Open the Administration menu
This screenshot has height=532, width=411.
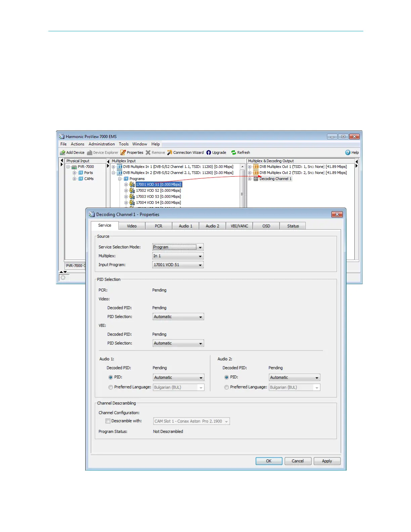tap(102, 144)
